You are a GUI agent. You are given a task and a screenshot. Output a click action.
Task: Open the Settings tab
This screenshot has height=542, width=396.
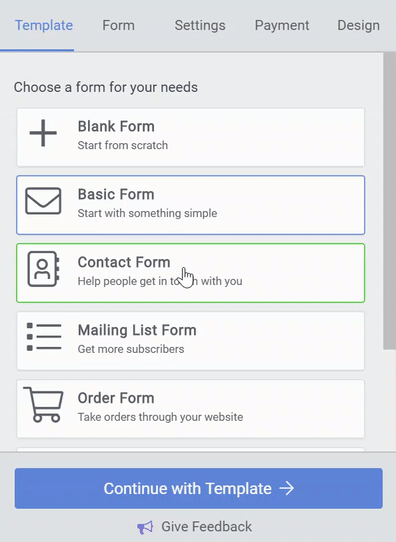coord(200,26)
